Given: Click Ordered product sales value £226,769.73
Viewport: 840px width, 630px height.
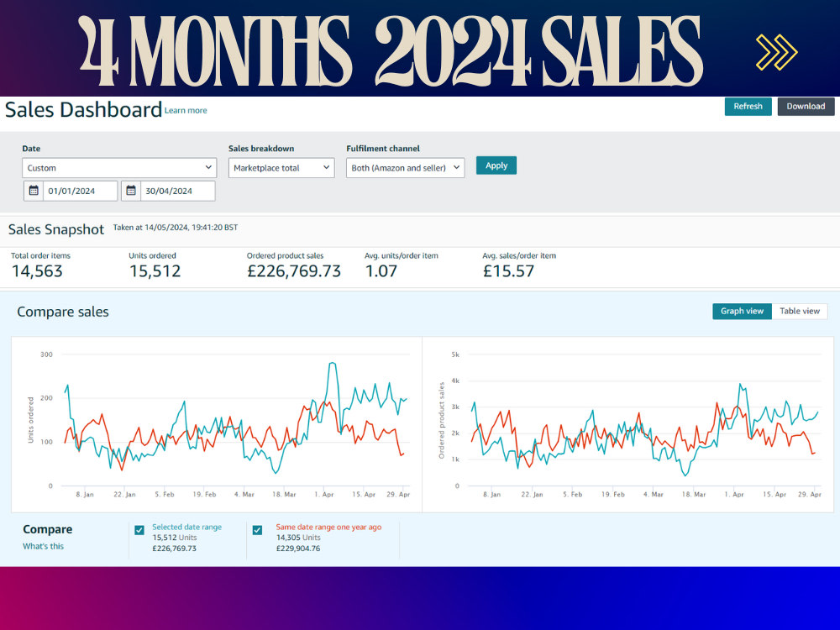Looking at the screenshot, I should (x=293, y=271).
